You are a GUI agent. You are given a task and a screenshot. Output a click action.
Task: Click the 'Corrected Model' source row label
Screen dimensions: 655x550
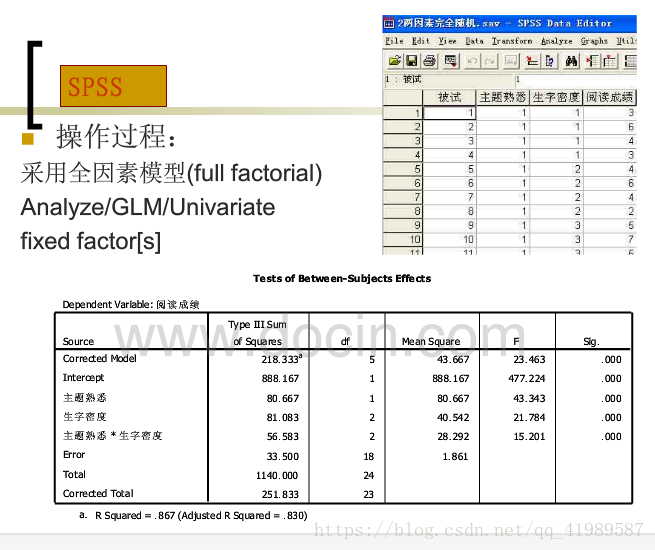click(99, 359)
